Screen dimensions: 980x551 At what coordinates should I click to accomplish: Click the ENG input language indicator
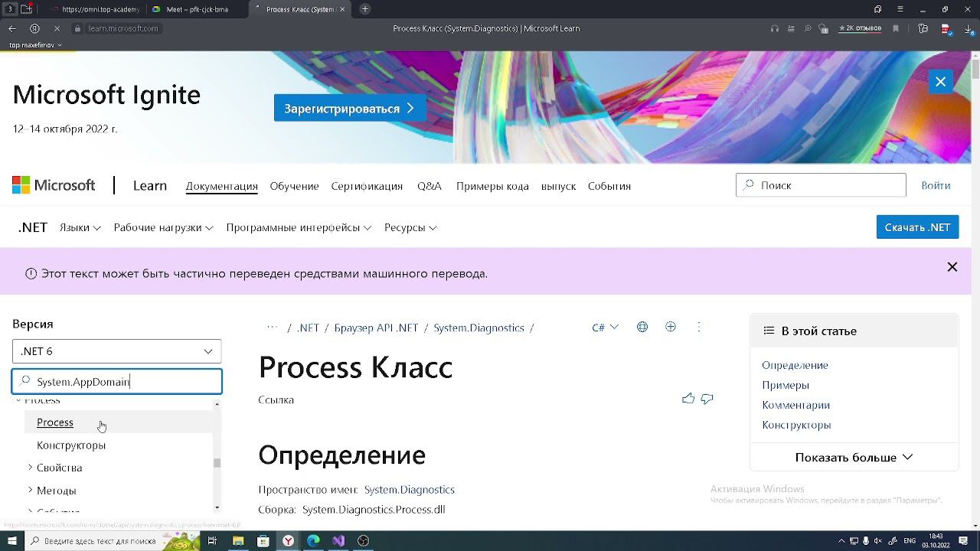tap(910, 541)
